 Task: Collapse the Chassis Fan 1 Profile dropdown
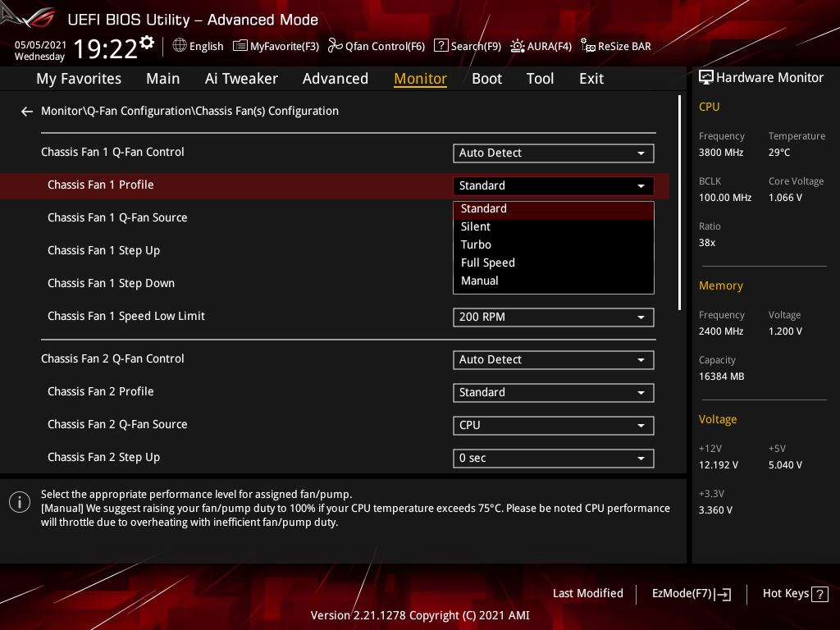click(x=554, y=186)
